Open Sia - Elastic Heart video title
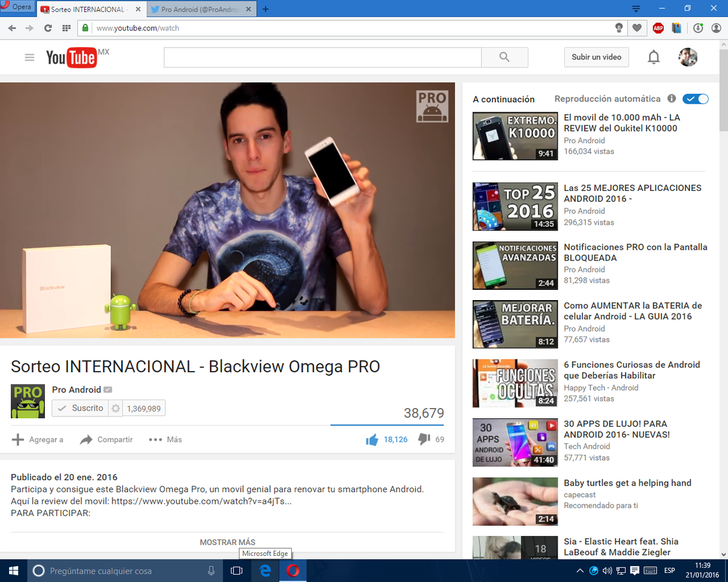 coord(621,547)
